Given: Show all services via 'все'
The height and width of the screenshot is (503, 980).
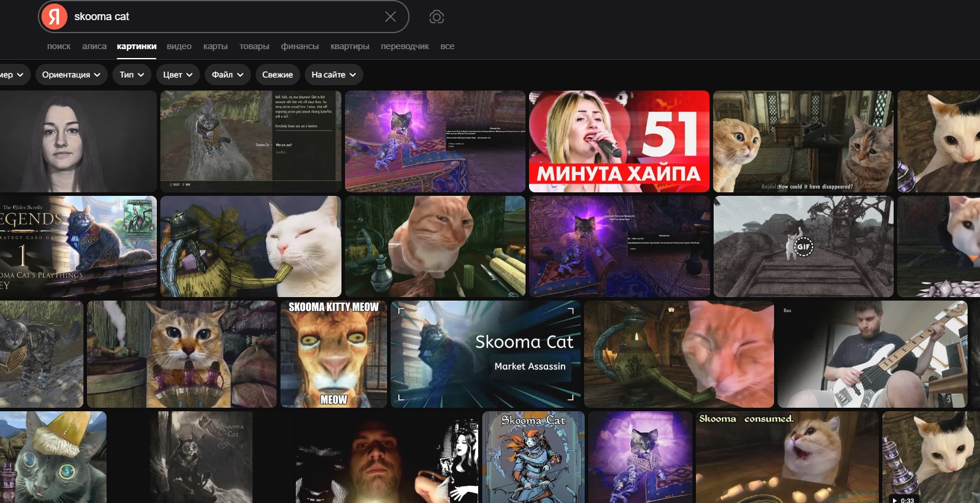Looking at the screenshot, I should point(447,46).
